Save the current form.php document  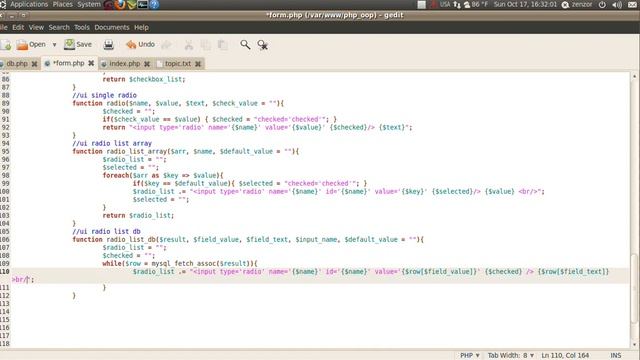78,44
